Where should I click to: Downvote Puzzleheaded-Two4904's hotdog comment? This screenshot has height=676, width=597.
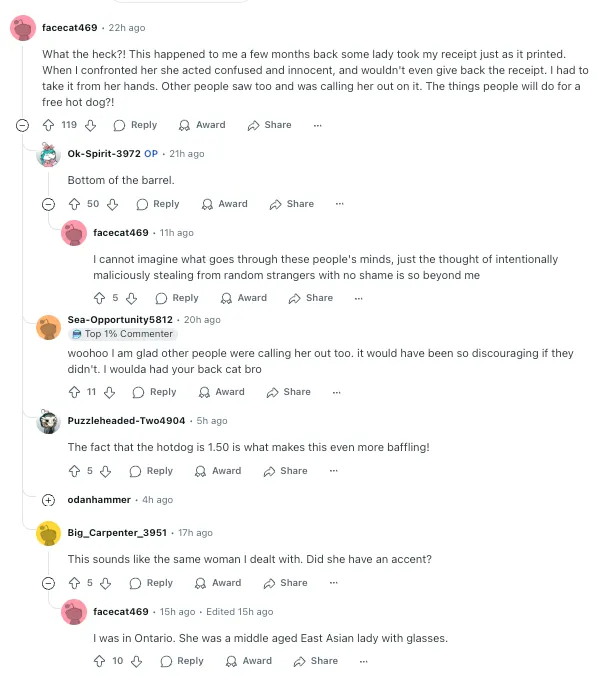click(106, 471)
